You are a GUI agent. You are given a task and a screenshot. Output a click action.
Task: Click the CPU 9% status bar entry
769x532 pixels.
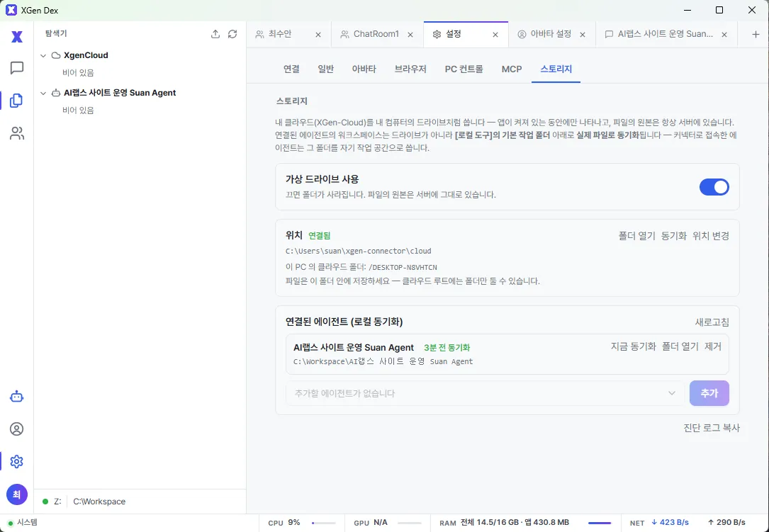[x=302, y=523]
